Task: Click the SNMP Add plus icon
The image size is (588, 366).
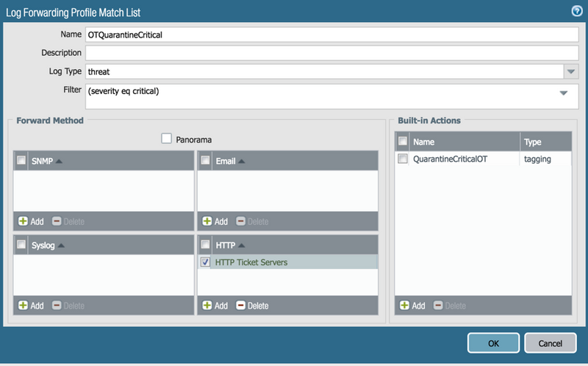Action: tap(23, 221)
